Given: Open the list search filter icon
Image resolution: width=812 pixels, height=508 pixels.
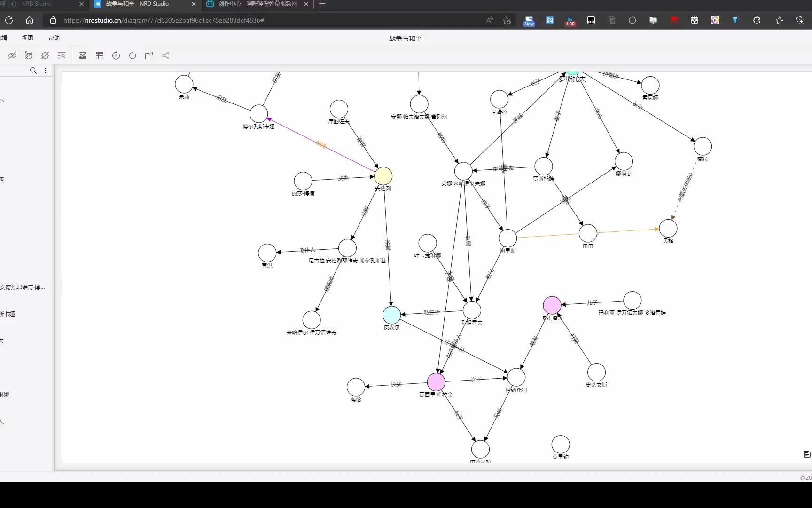Looking at the screenshot, I should [x=62, y=56].
